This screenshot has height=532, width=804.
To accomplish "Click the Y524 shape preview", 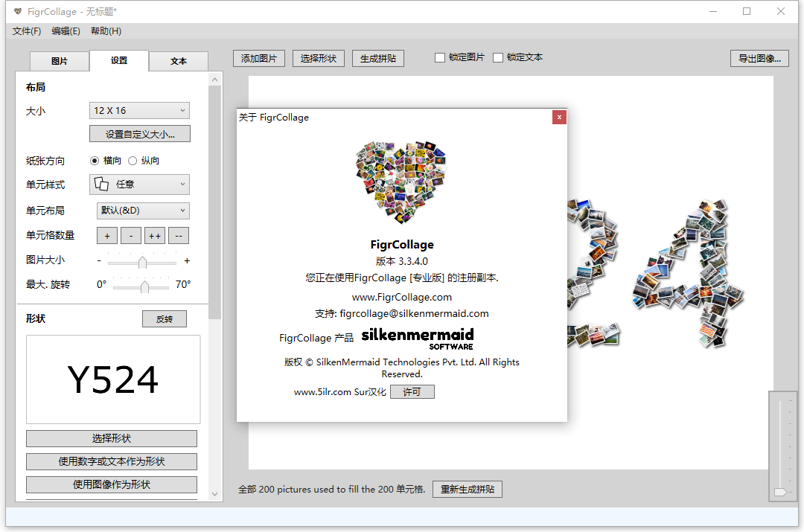I will tap(113, 379).
